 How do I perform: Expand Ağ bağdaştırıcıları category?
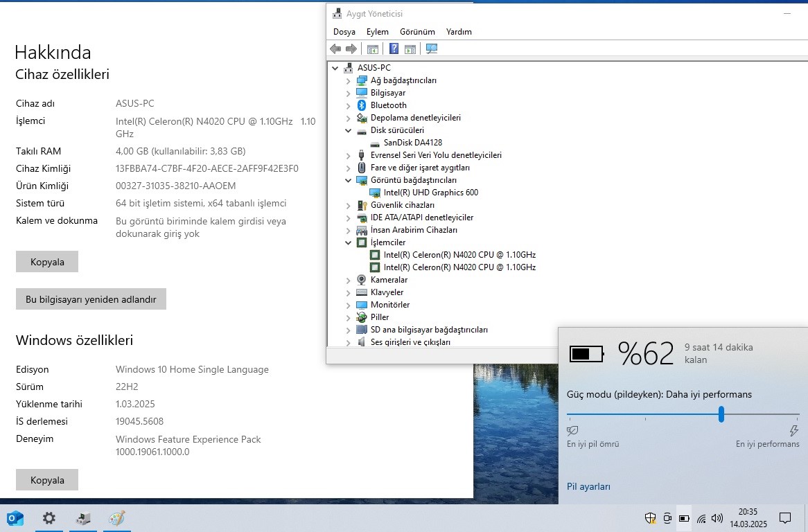(348, 81)
